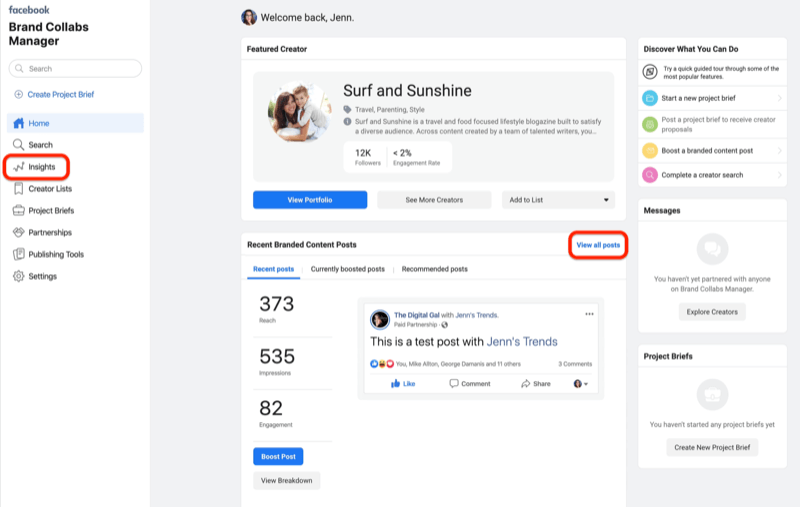Click Jenn's Trends mention in post text
The image size is (800, 507).
[522, 342]
